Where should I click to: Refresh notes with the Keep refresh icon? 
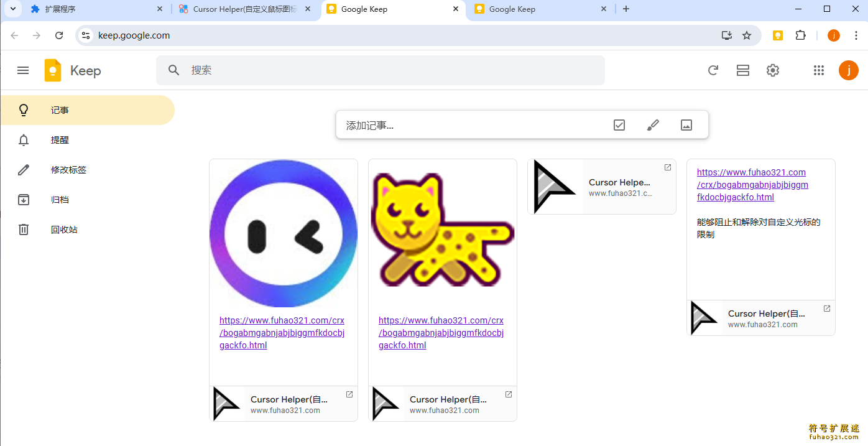713,70
